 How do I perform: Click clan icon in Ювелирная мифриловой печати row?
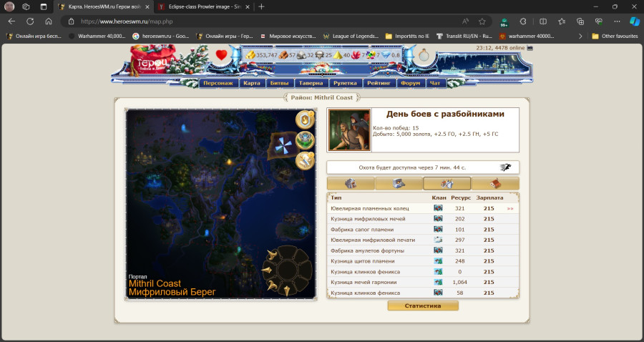tap(438, 240)
